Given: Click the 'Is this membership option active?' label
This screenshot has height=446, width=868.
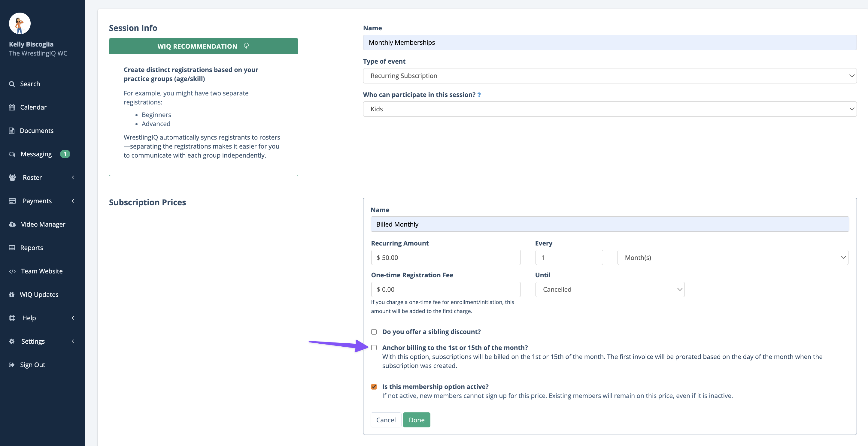Looking at the screenshot, I should 435,387.
